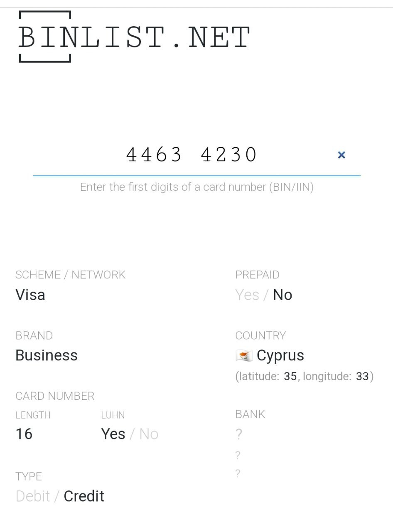Click the card length value "16"
393x532 pixels.
click(x=24, y=434)
